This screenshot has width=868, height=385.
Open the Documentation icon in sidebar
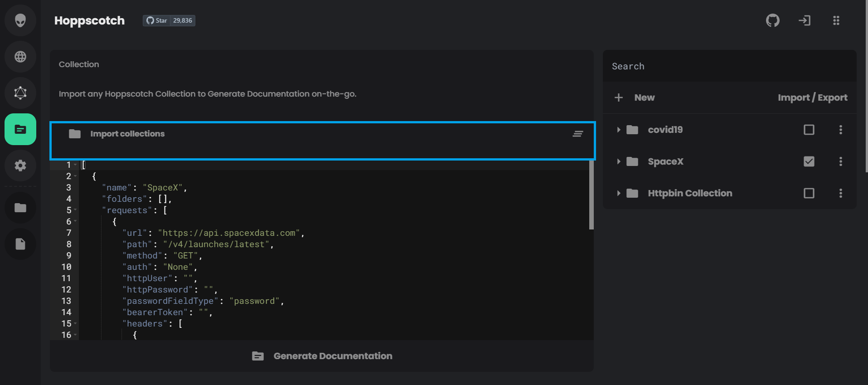(x=20, y=129)
